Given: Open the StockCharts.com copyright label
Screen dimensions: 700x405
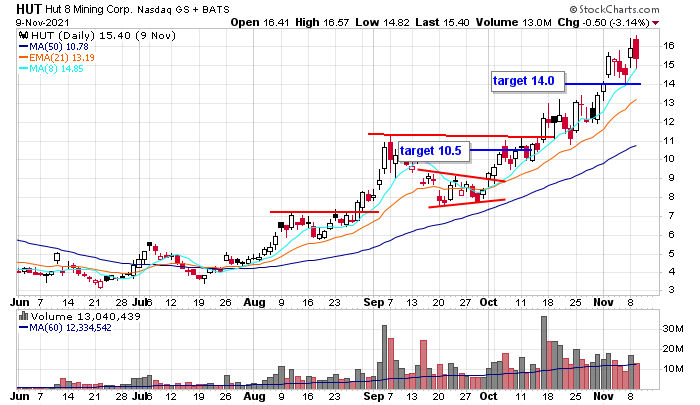Looking at the screenshot, I should click(614, 9).
